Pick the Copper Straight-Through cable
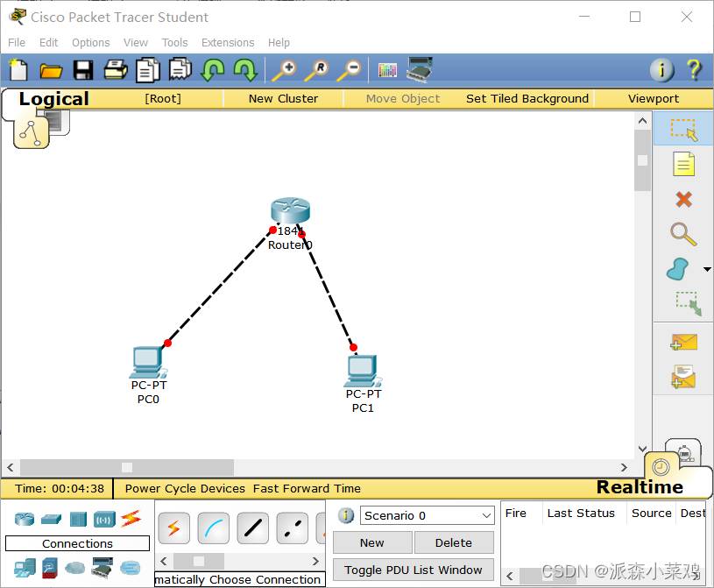The height and width of the screenshot is (588, 714). coord(252,528)
